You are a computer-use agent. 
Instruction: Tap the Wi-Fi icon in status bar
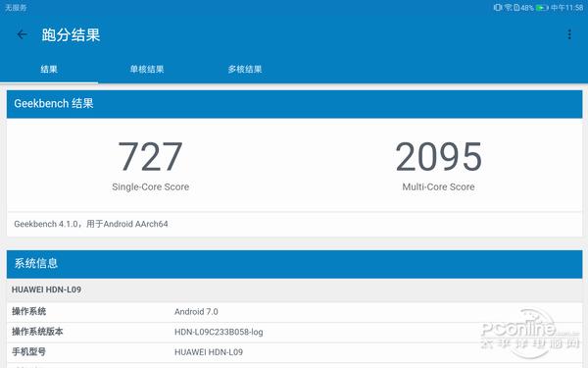pyautogui.click(x=508, y=7)
